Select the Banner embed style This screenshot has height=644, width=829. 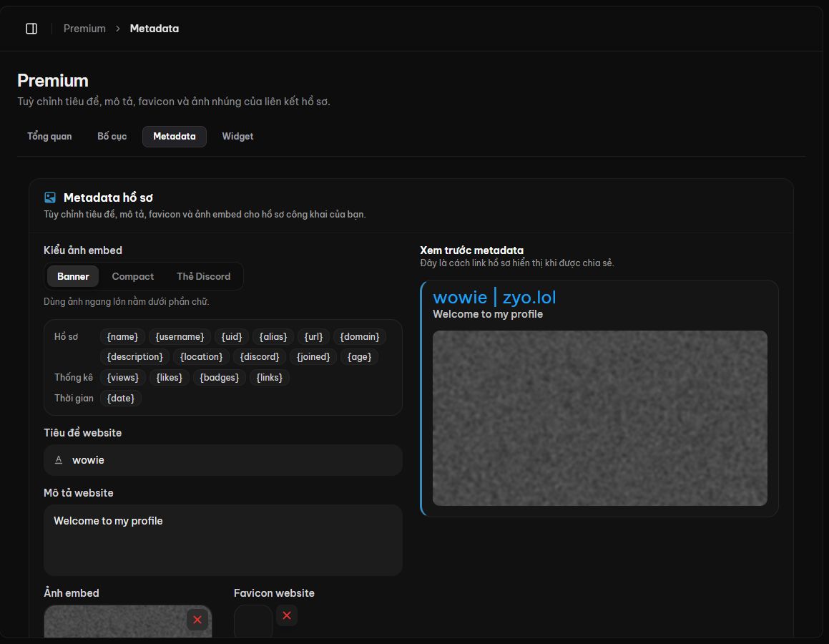(73, 276)
